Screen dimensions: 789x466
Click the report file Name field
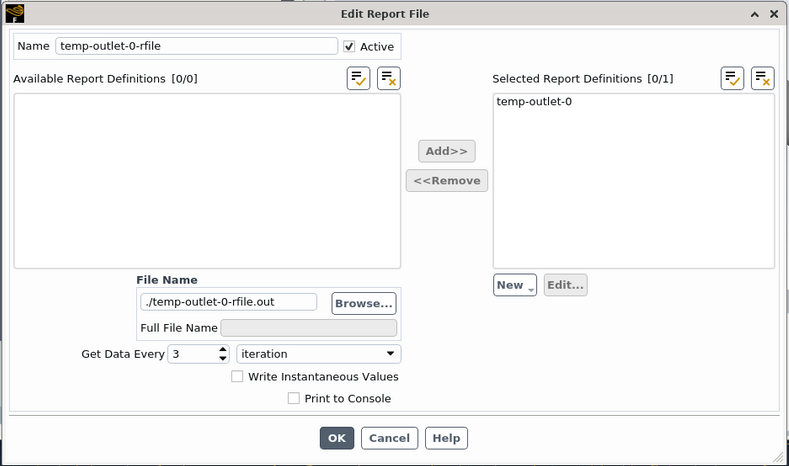pos(196,46)
